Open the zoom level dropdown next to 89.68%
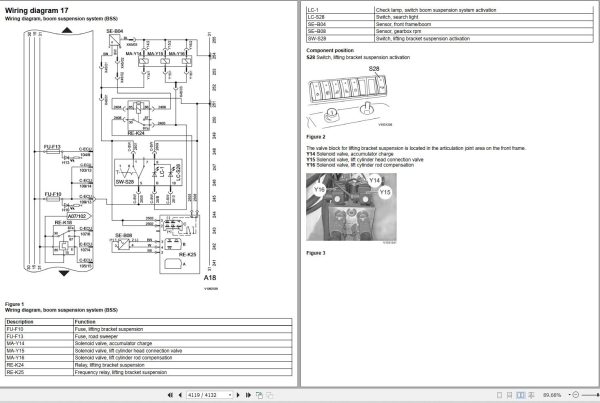 [569, 395]
